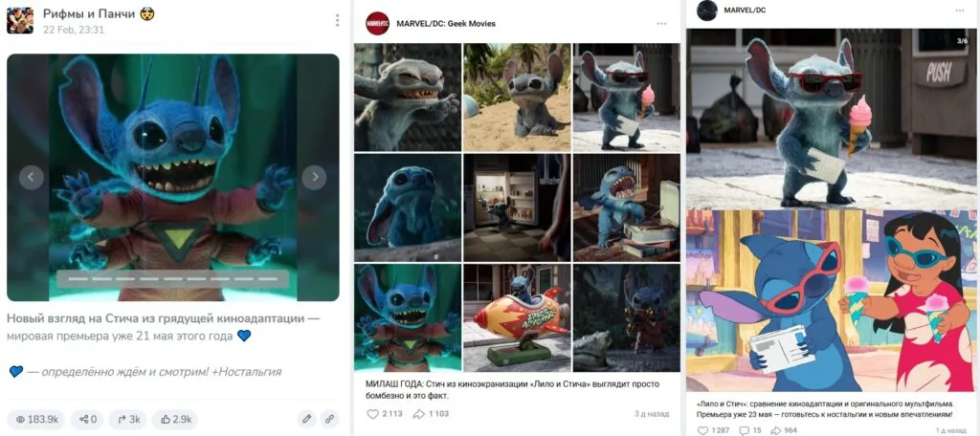980x436 pixels.
Task: Click the '1 д назад' timestamp
Action: [x=950, y=430]
